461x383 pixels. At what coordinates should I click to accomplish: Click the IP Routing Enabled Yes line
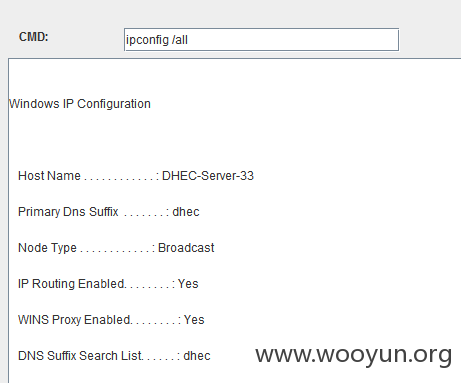click(x=108, y=284)
